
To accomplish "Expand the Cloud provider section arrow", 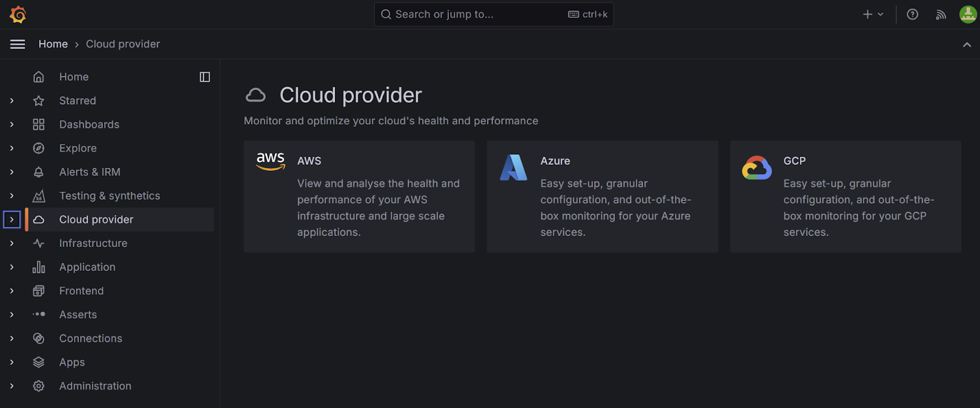I will pyautogui.click(x=12, y=219).
